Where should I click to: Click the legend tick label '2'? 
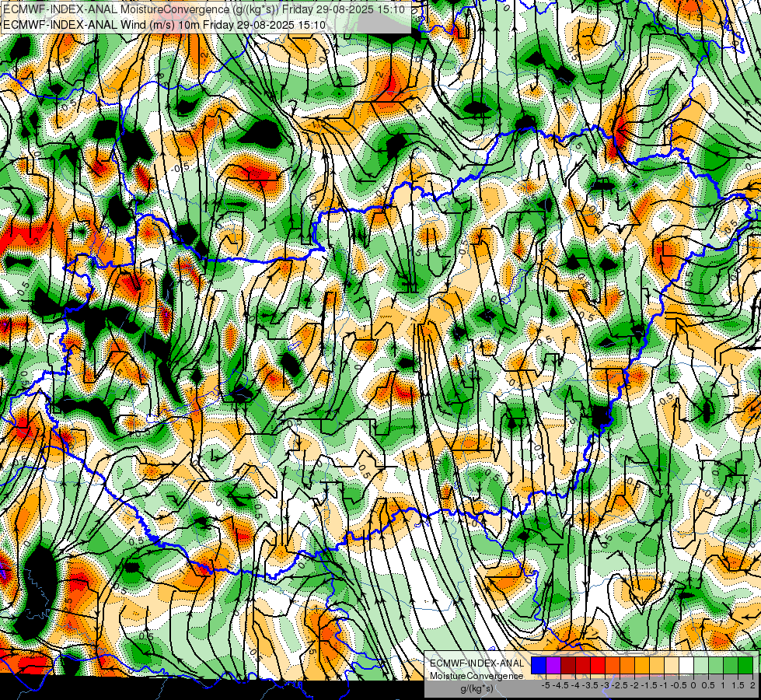click(752, 685)
